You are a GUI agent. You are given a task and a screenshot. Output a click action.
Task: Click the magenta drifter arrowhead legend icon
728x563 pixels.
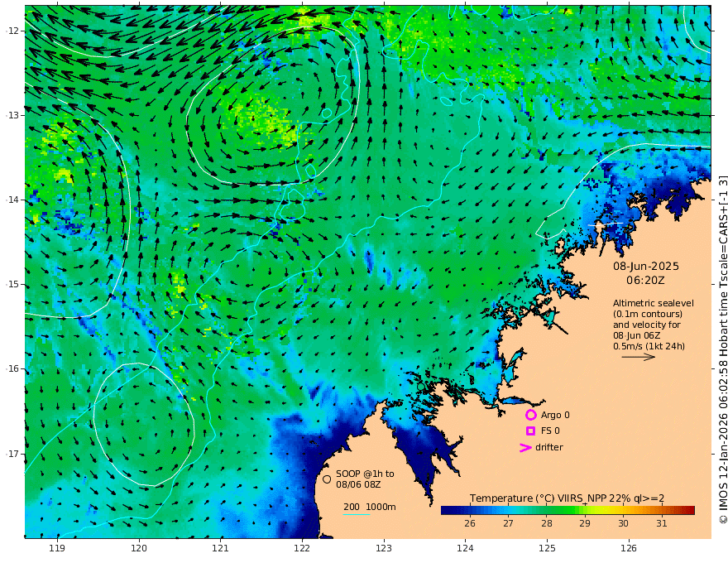point(525,447)
